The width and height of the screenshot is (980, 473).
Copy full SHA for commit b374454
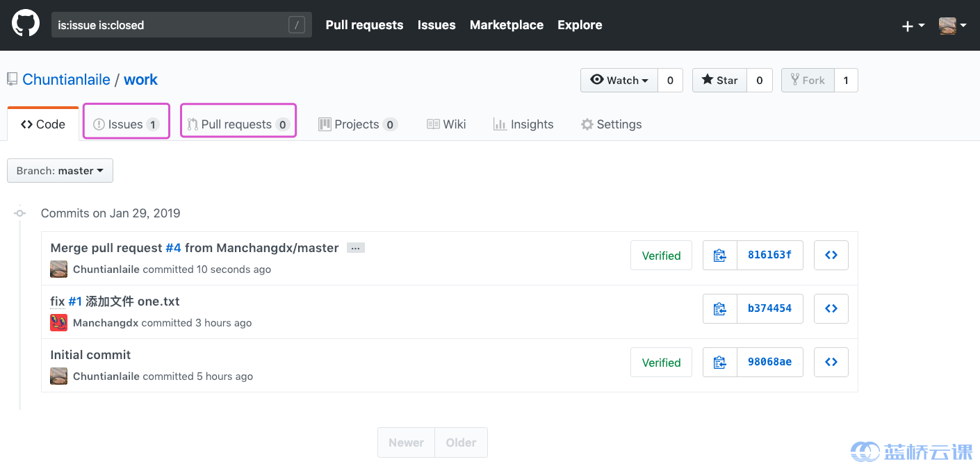(x=720, y=308)
